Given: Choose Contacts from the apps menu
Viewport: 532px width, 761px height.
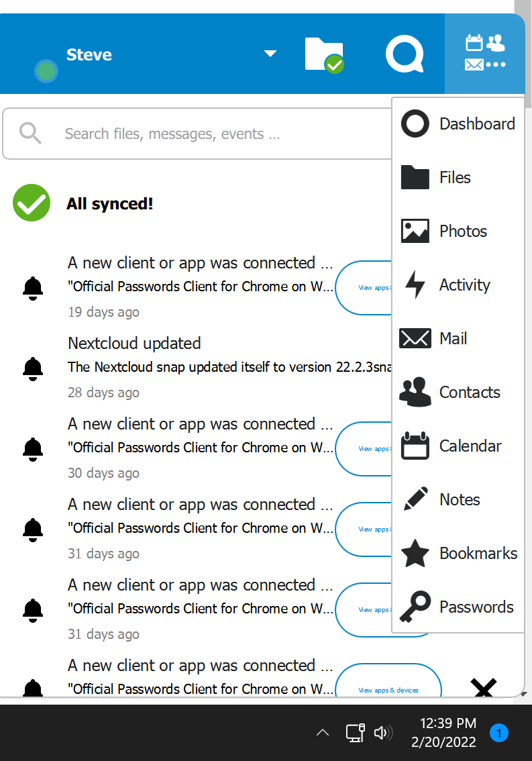Looking at the screenshot, I should coord(469,393).
